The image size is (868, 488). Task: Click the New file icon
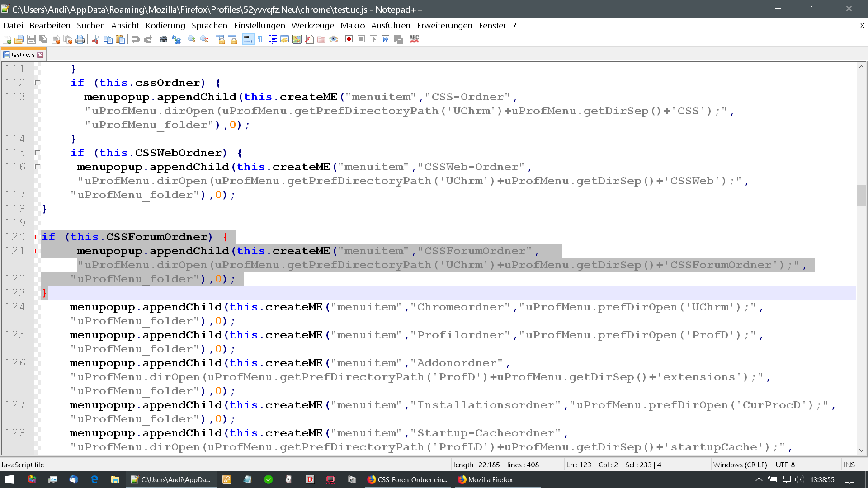(x=7, y=39)
